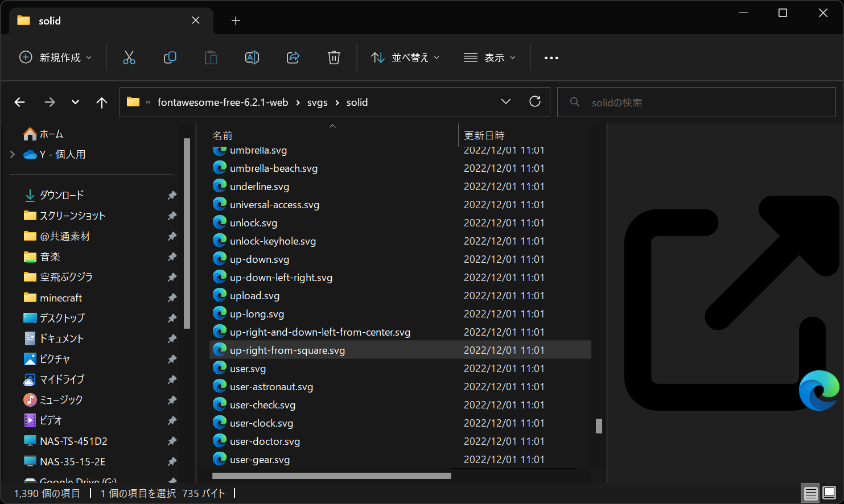
Task: Click the Share icon in toolbar
Action: coord(293,57)
